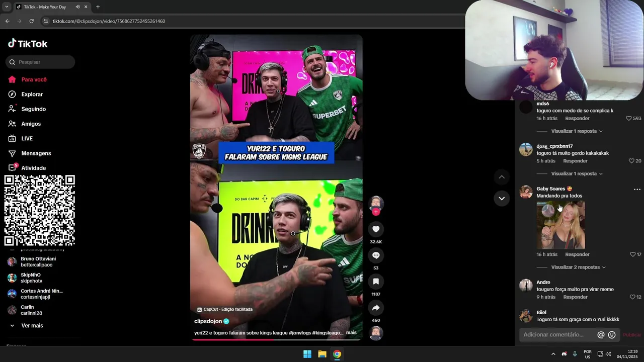Click the microphone tray icon
Viewport: 644px width, 362px height.
pos(575,354)
